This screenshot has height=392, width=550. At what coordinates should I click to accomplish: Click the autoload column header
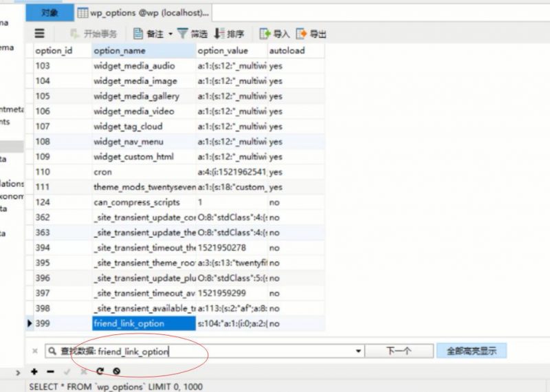coord(296,50)
